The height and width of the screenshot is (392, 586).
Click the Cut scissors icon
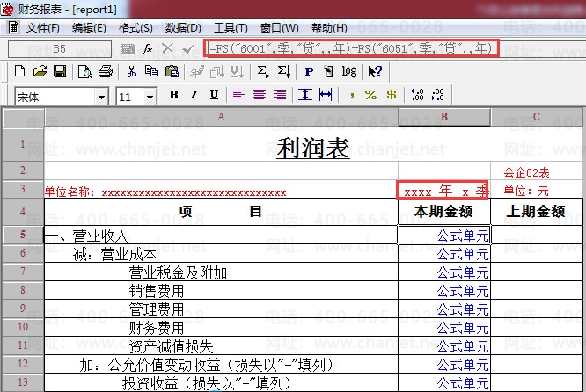(131, 71)
